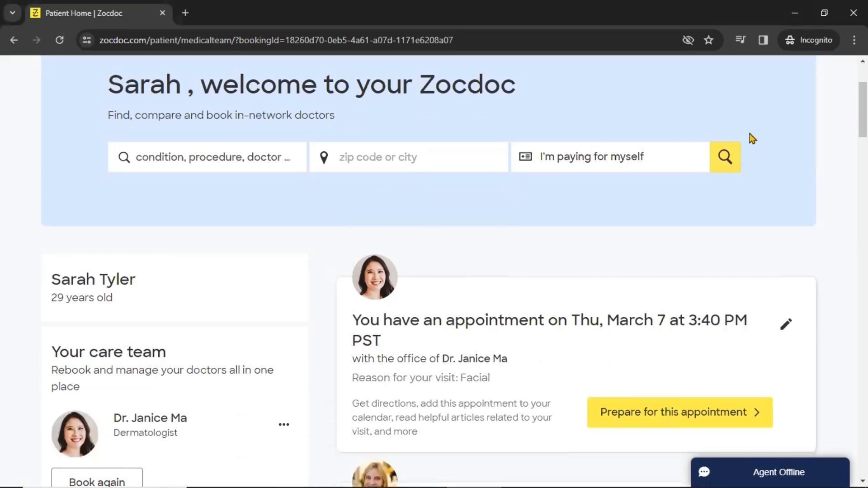Edit appointment with the pencil icon

[786, 324]
